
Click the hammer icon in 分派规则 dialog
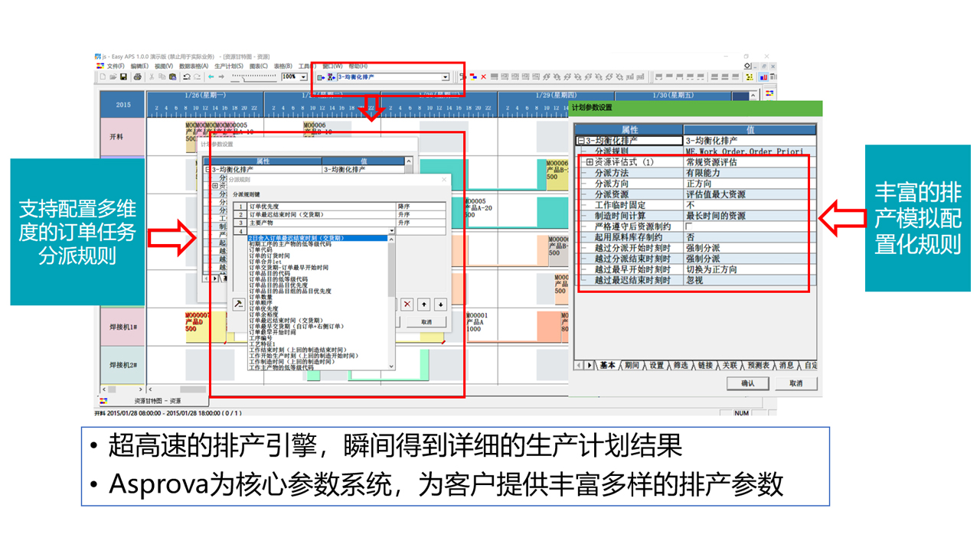tap(239, 305)
